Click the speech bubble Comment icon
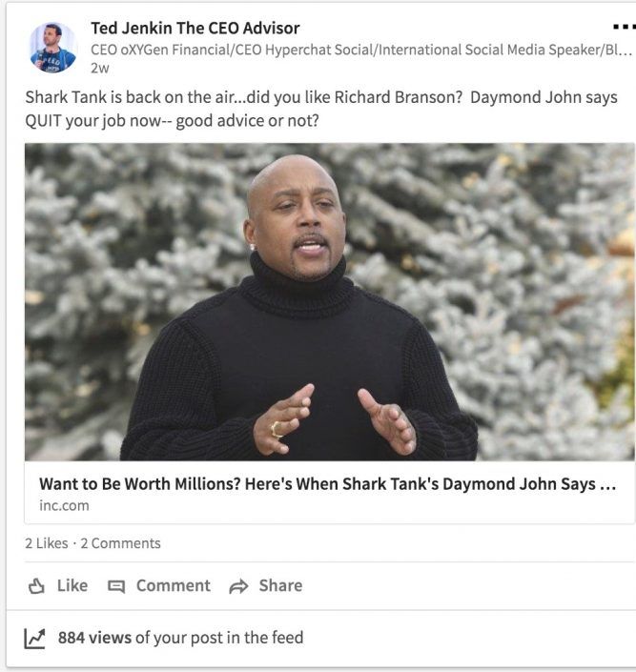The image size is (636, 672). coord(116,586)
